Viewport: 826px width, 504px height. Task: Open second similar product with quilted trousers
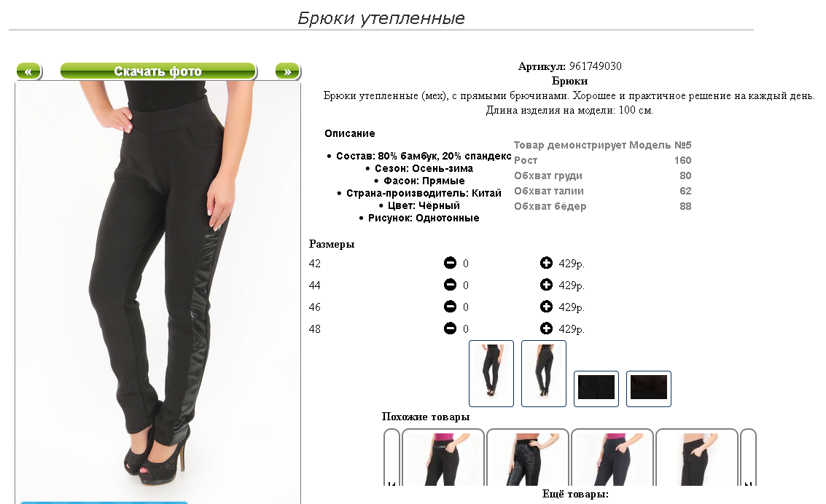(527, 457)
